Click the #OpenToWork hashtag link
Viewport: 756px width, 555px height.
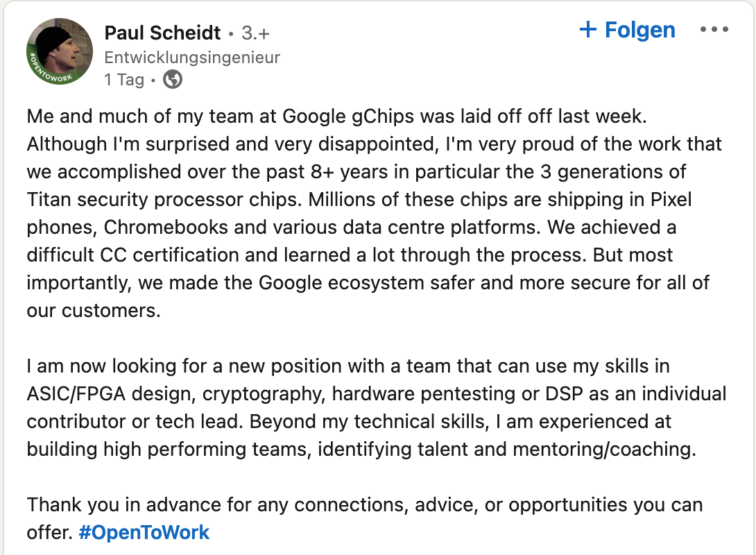[x=144, y=532]
